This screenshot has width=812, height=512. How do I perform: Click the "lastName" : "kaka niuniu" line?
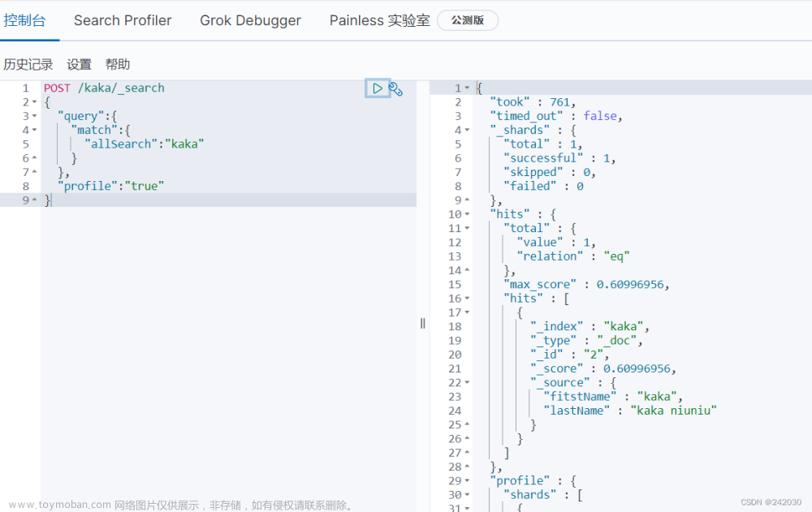click(630, 411)
